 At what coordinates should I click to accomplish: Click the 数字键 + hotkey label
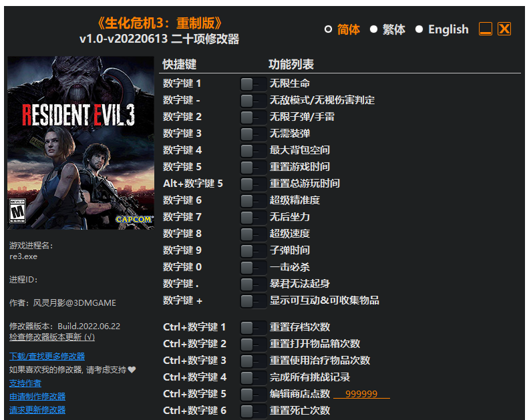point(182,300)
